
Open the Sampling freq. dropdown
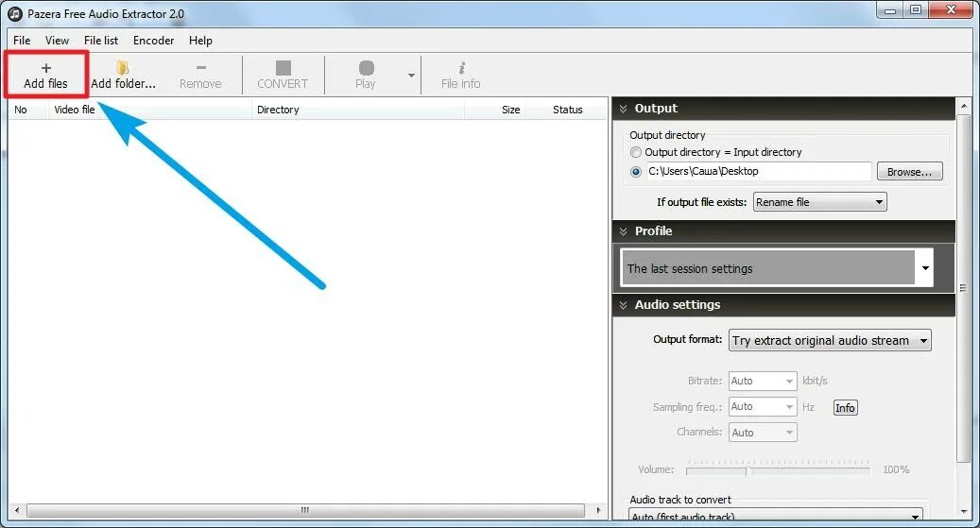763,407
